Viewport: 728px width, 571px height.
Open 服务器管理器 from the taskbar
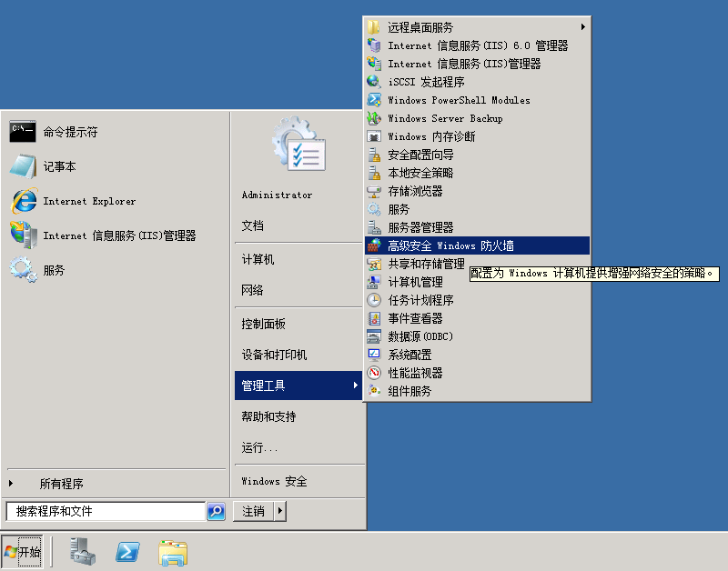83,552
